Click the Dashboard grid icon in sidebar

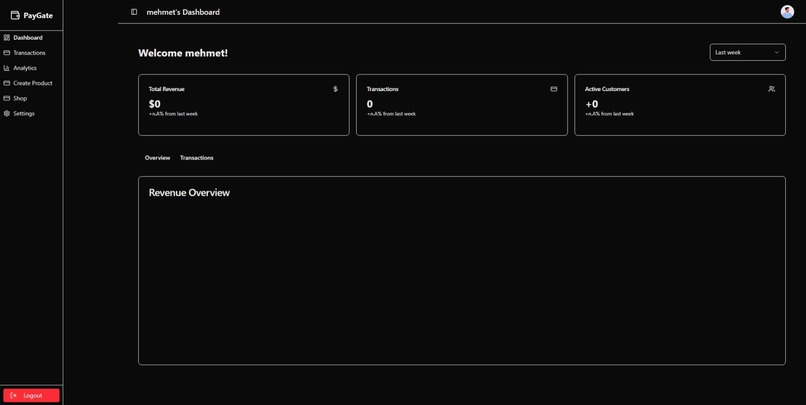point(7,38)
